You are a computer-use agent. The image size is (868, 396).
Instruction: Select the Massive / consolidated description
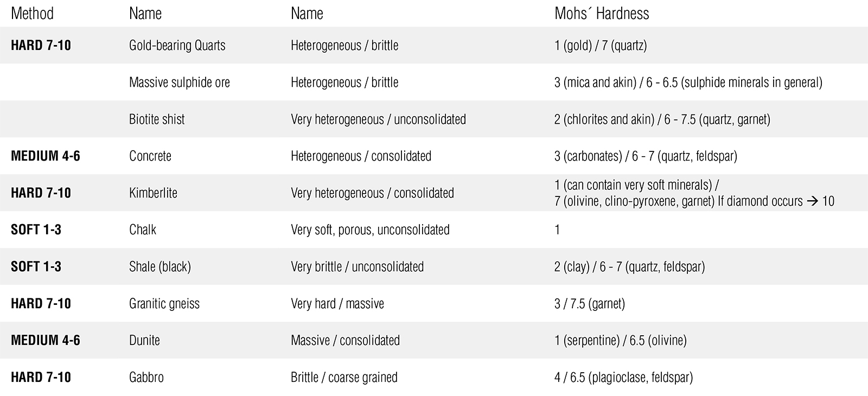[x=345, y=341]
